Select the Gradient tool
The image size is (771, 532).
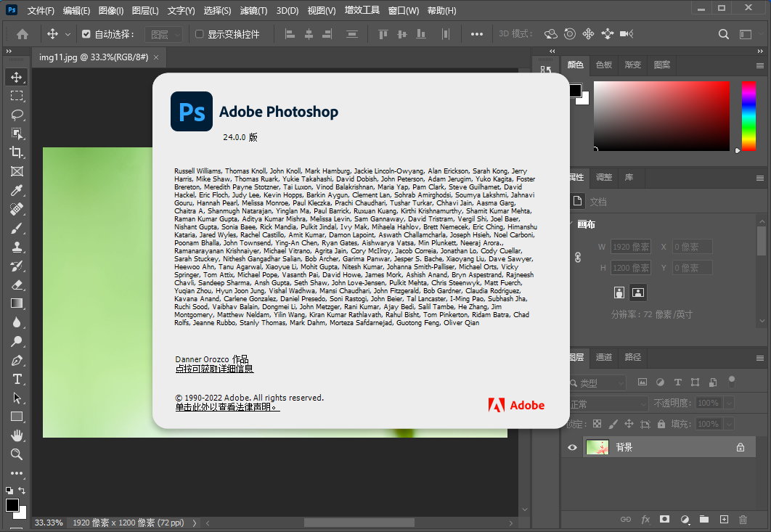16,303
